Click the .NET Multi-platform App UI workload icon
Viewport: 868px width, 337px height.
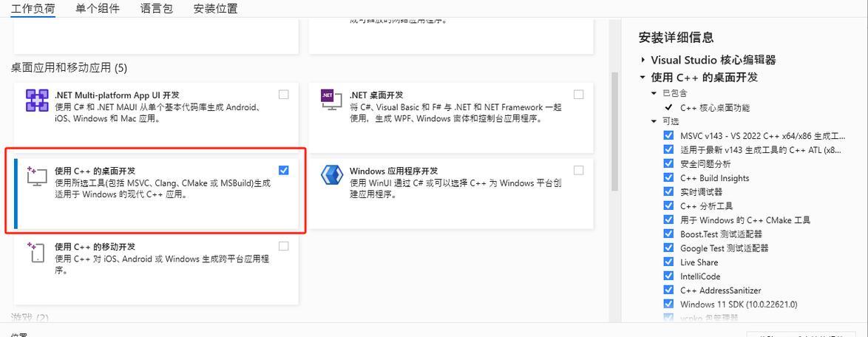[37, 101]
